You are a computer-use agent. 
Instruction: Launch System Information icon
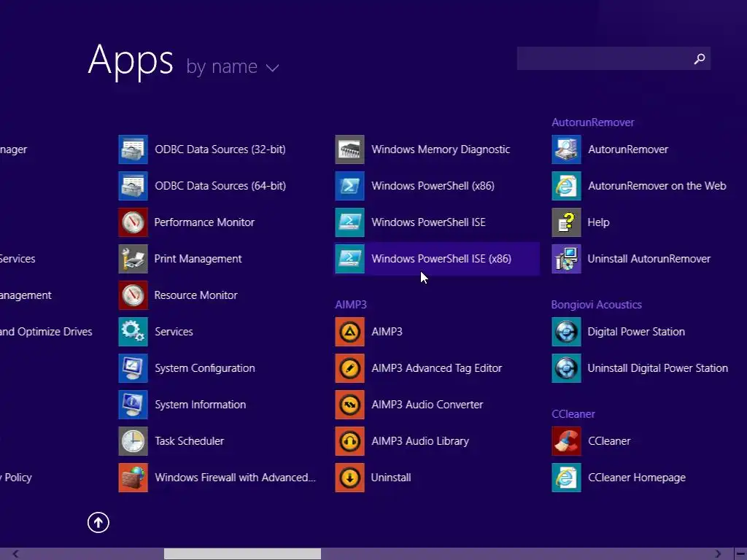[x=133, y=405]
